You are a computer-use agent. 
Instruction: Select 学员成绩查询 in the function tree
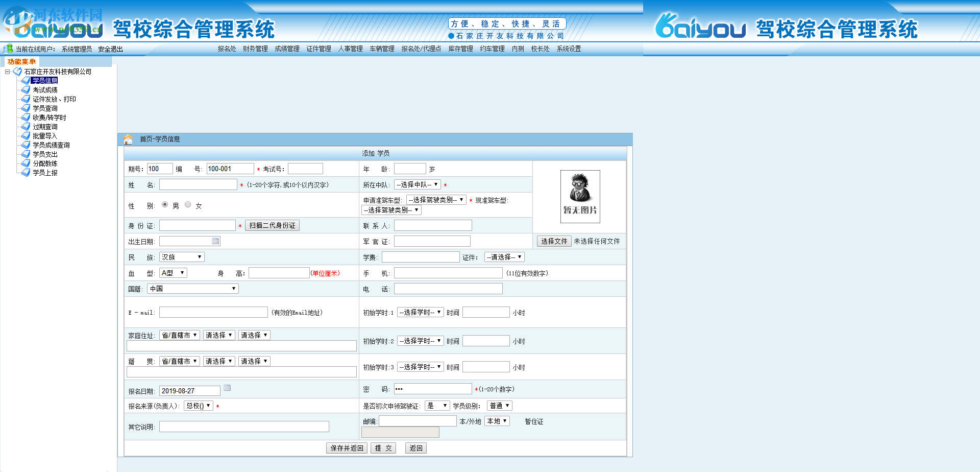(x=52, y=145)
